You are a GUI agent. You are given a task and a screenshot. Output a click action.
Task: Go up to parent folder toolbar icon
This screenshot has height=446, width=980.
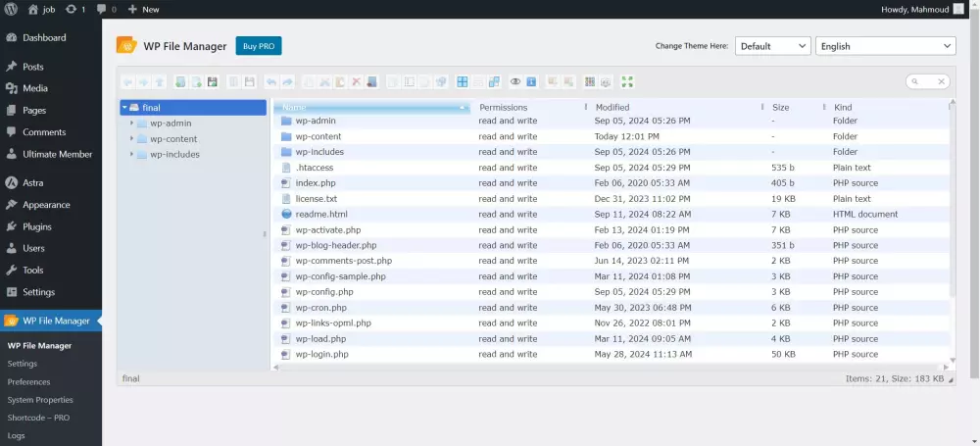(160, 82)
